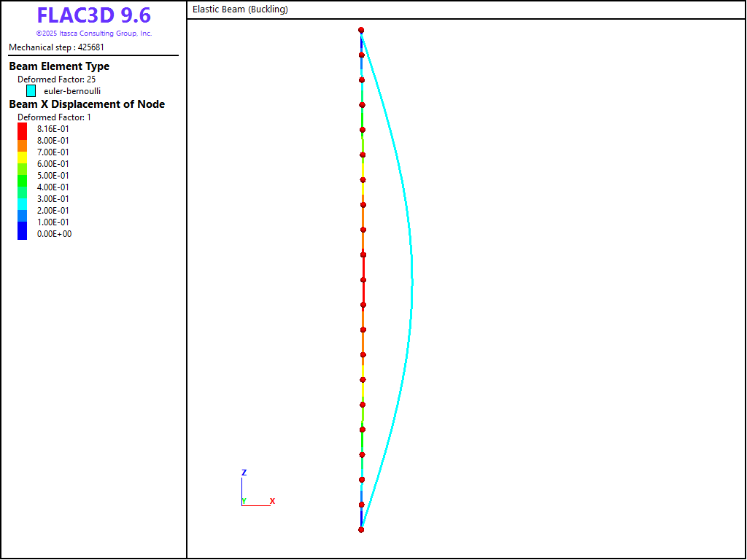Click the Beam Element Type legend heading
Image resolution: width=747 pixels, height=560 pixels.
click(x=59, y=66)
